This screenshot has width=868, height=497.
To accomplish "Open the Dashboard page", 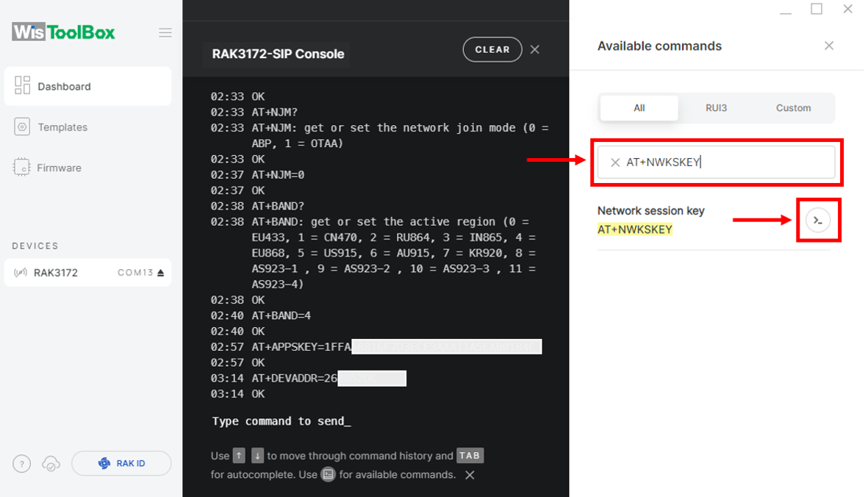I will coord(88,86).
